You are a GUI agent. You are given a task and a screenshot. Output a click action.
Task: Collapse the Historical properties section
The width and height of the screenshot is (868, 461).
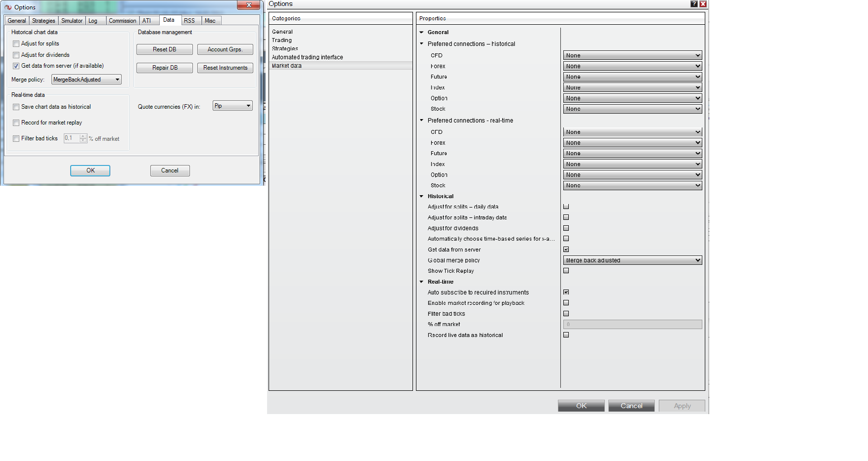[421, 197]
